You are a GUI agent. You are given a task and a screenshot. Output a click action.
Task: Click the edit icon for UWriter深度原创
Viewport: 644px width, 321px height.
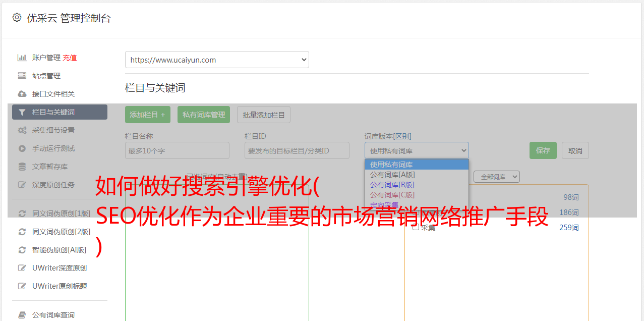pos(22,268)
